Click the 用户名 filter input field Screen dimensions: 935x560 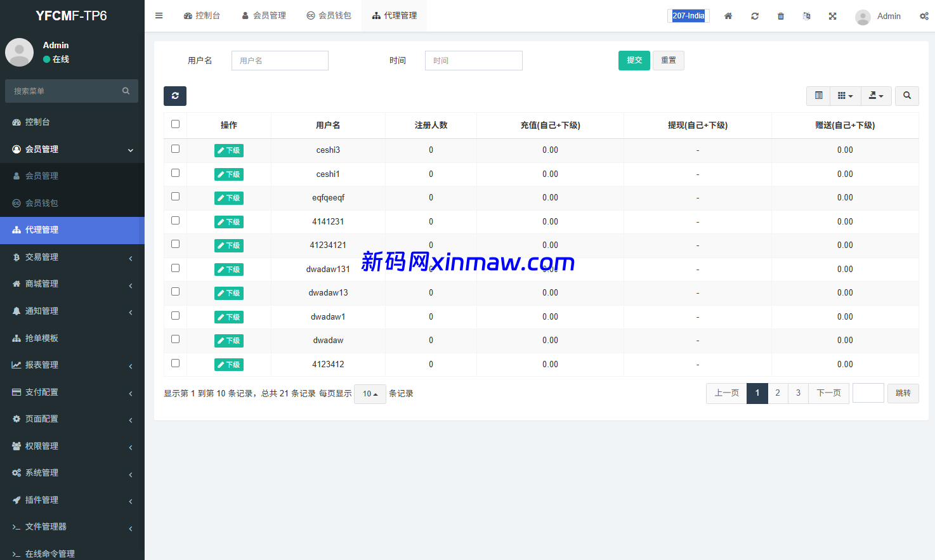click(280, 60)
